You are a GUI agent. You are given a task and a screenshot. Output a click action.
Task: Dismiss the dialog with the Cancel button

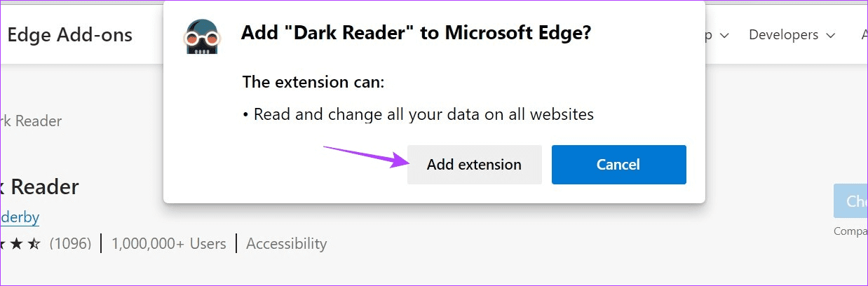[618, 165]
